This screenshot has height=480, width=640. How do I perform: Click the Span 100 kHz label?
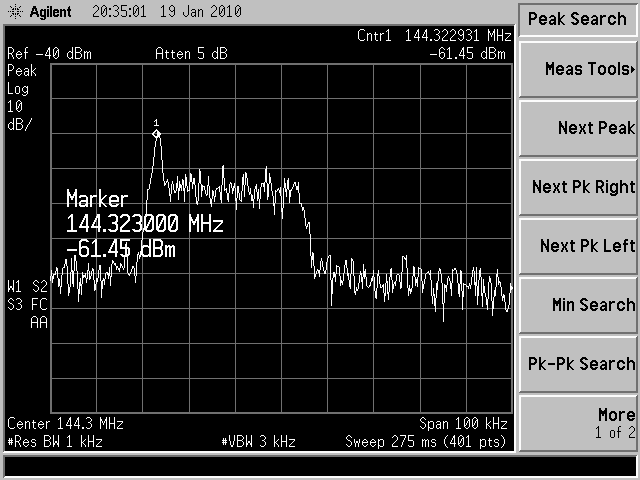point(463,424)
